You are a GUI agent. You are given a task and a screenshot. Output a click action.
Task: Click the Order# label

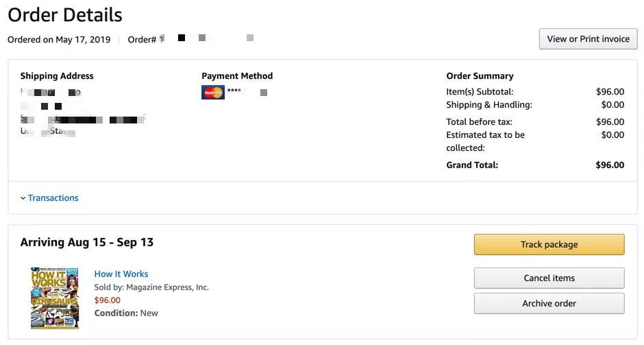point(142,40)
